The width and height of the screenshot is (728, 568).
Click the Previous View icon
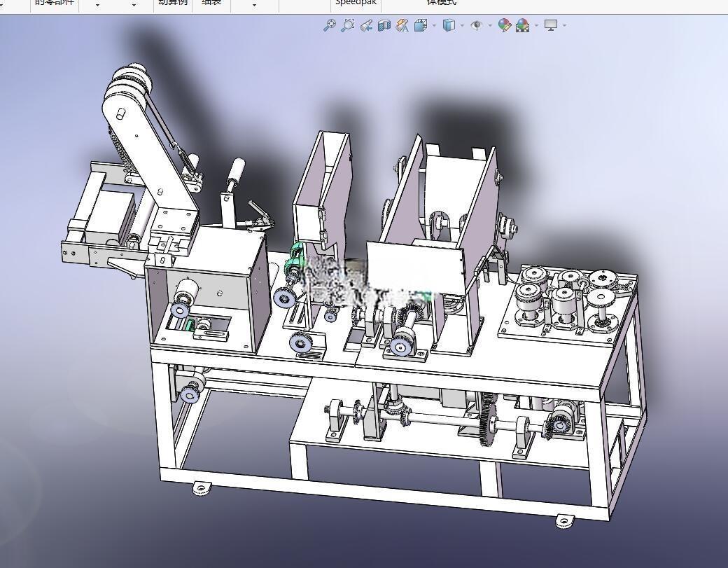coord(366,25)
